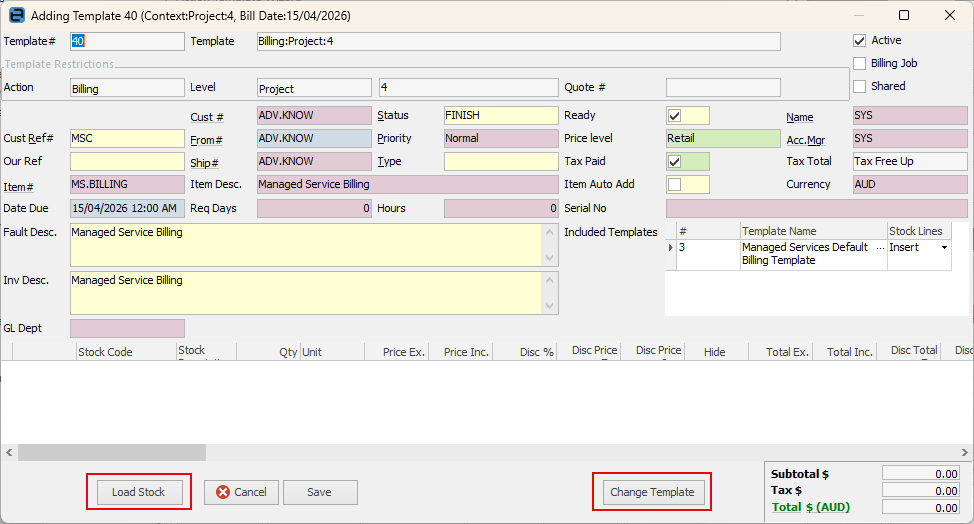Click the Hours field
The width and height of the screenshot is (974, 524).
[501, 209]
